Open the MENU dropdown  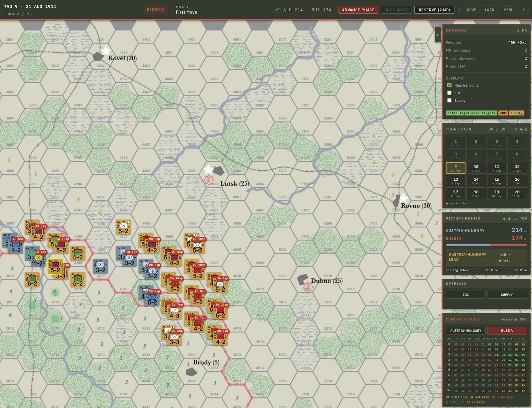coord(508,10)
